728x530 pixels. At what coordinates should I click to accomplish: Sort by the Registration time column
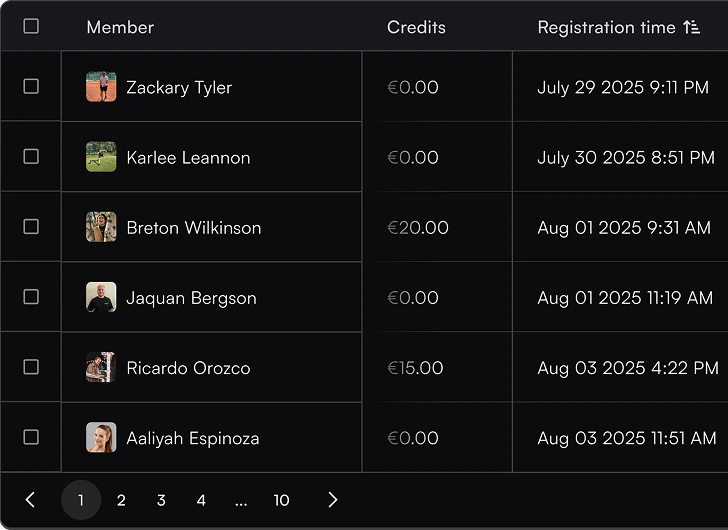(606, 27)
